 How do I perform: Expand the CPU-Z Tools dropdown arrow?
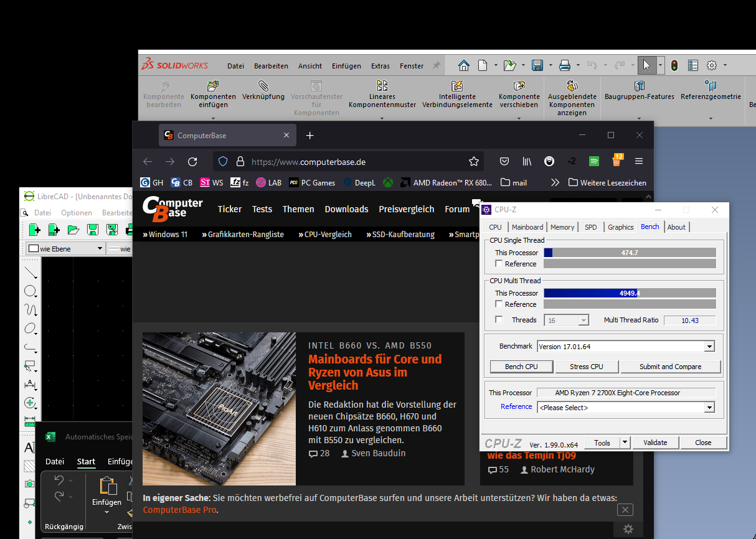click(x=625, y=443)
